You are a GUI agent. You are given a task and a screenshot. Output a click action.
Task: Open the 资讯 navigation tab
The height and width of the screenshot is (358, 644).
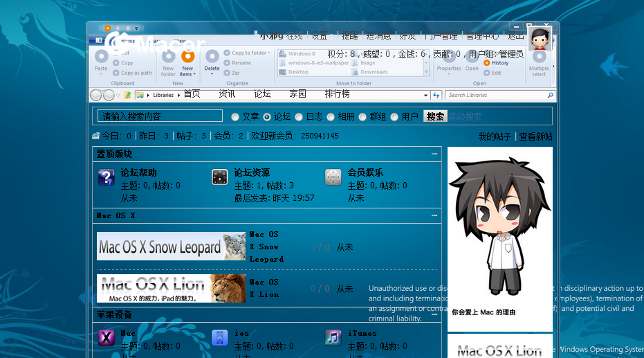pos(227,94)
